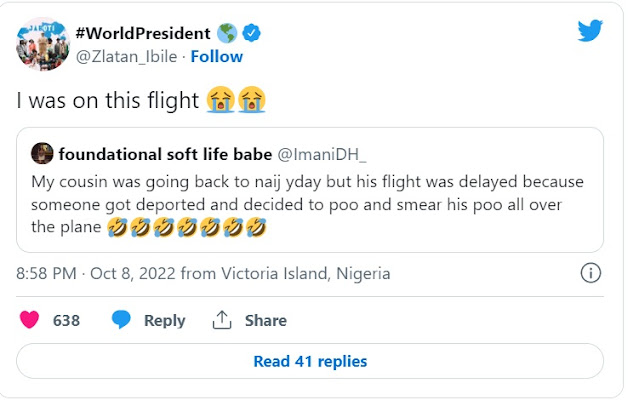The image size is (639, 400).
Task: Open Read 41 replies
Action: coord(310,361)
